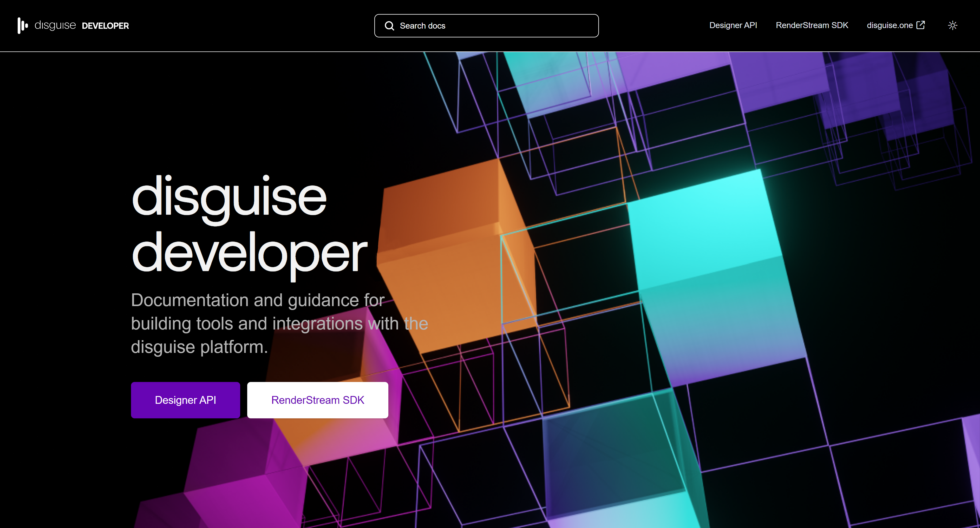Click the white RenderStream SDK button
Image resolution: width=980 pixels, height=528 pixels.
tap(317, 400)
